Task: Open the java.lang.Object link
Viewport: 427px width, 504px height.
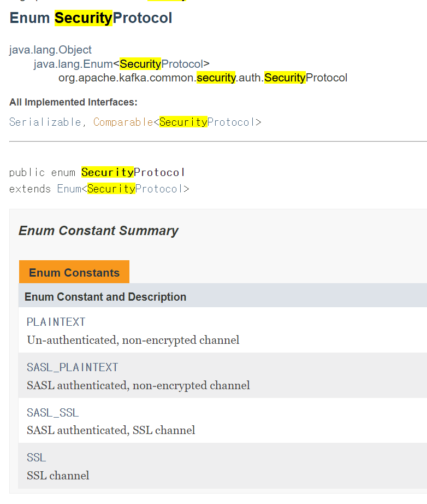Action: 50,50
